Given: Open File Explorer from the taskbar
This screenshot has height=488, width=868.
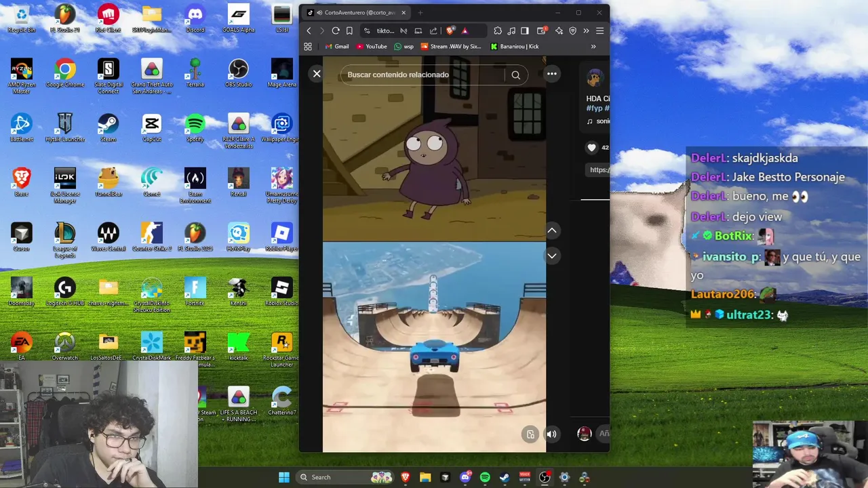Looking at the screenshot, I should [x=425, y=477].
